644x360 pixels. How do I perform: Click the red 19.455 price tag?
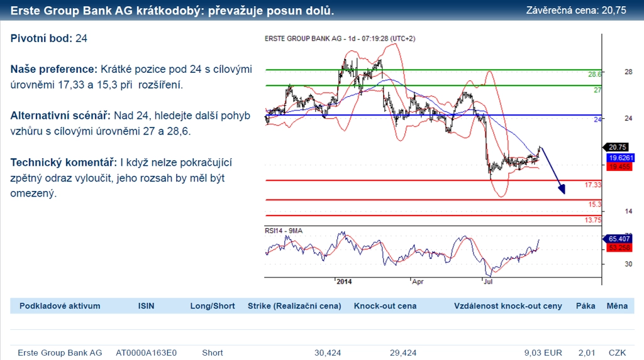(619, 166)
